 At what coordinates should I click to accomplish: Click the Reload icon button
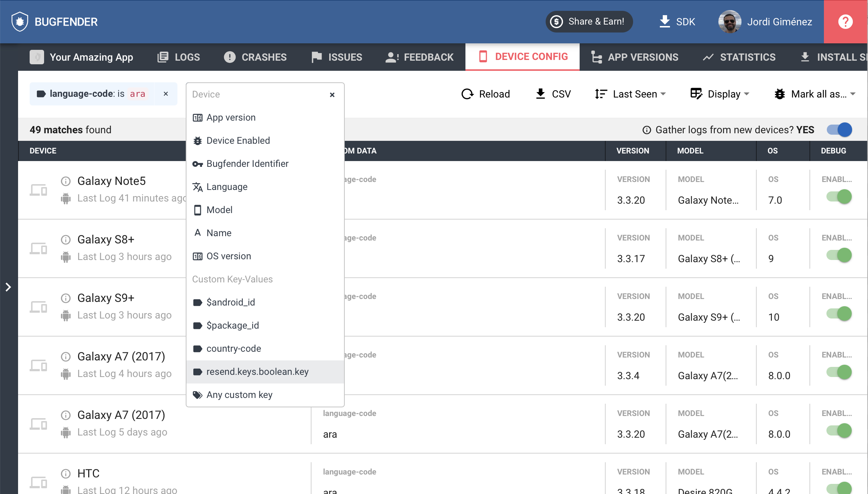[468, 94]
